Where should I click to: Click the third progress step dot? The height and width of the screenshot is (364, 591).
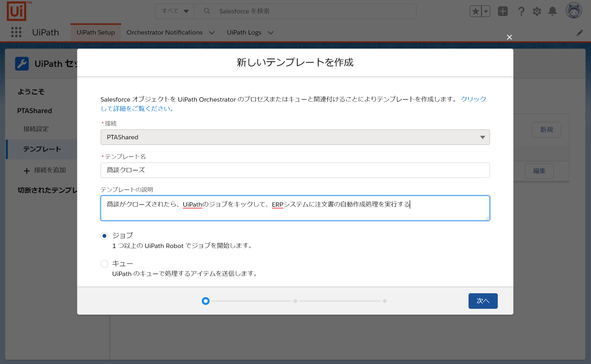(385, 301)
